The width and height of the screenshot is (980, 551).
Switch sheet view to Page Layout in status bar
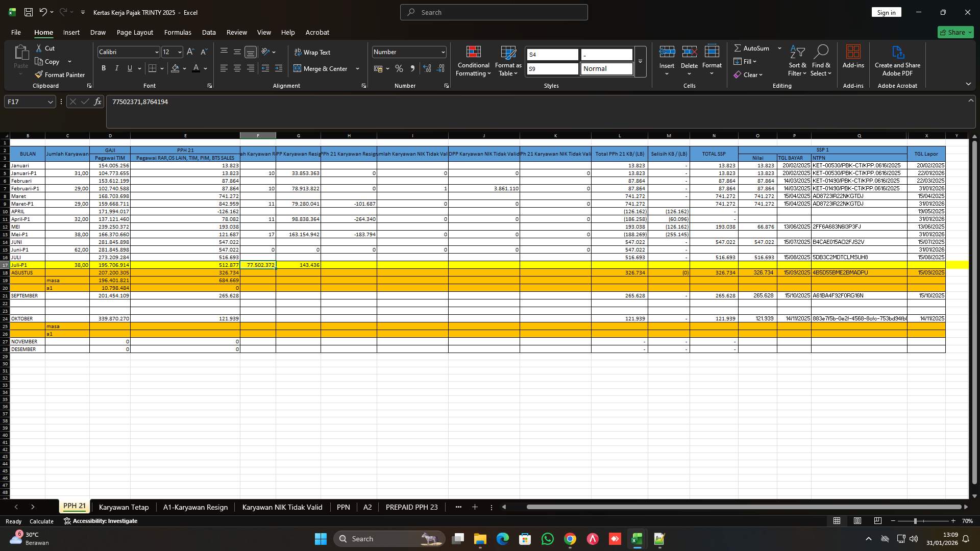point(857,521)
